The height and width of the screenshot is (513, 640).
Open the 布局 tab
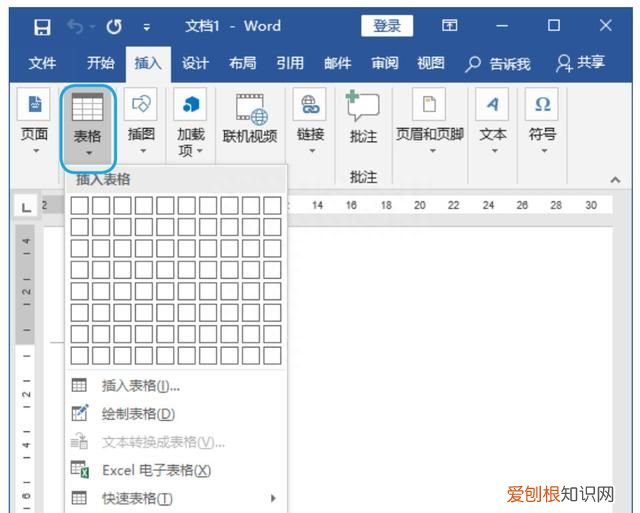242,63
